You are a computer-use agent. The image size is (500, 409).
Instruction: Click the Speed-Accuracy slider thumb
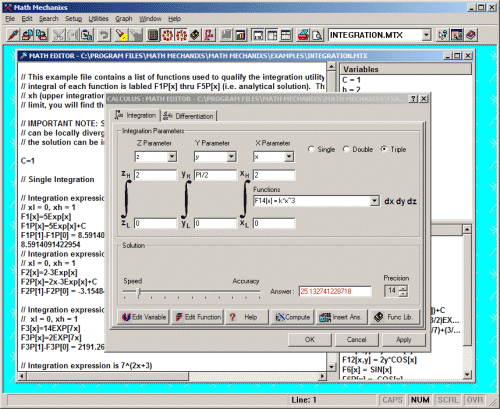click(139, 292)
